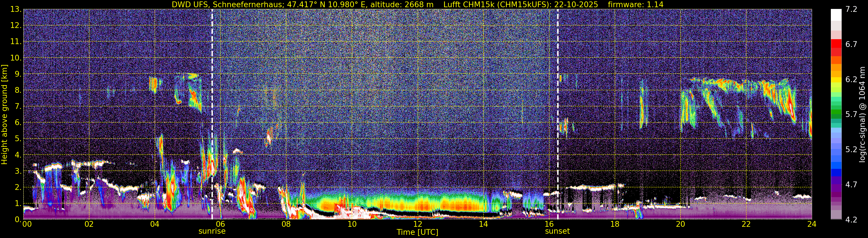This screenshot has height=238, width=868.
Task: Click the 6.2 colorbar tick value
Action: [x=851, y=80]
